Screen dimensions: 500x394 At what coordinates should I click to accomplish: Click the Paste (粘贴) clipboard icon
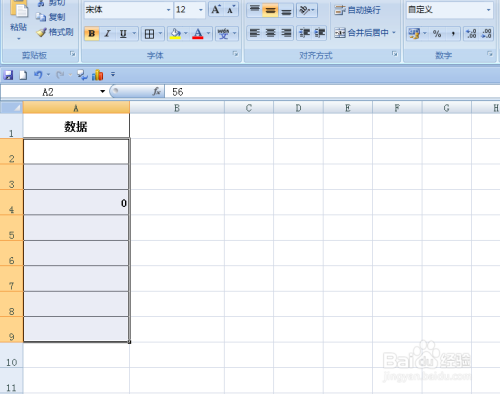point(19,9)
